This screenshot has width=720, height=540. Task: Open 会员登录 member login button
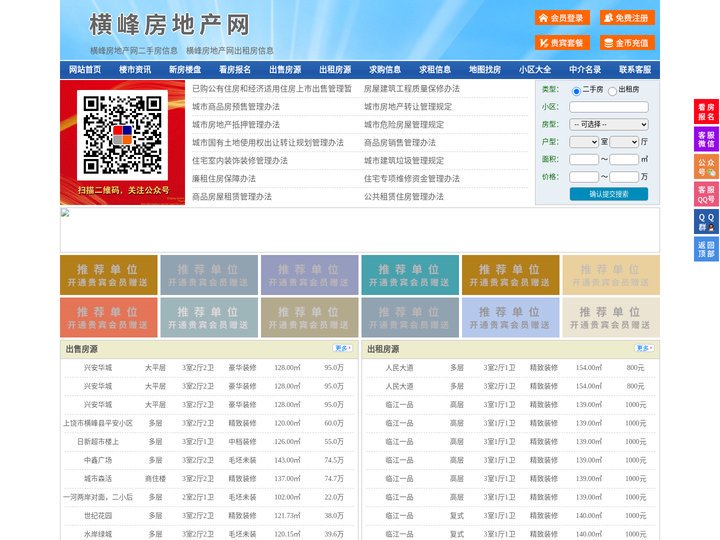(x=562, y=18)
